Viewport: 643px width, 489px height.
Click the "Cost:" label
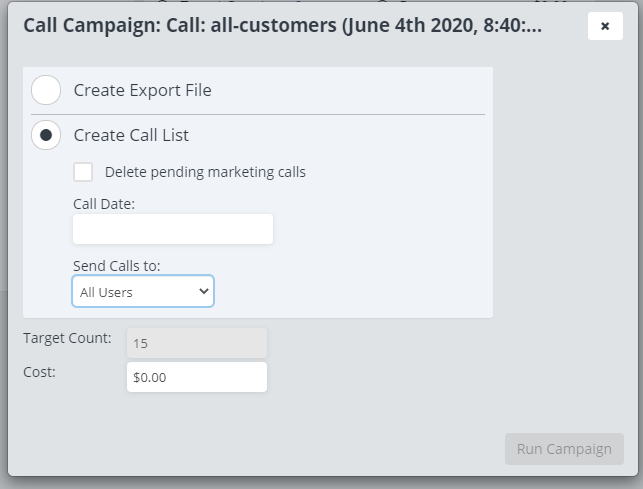(40, 371)
